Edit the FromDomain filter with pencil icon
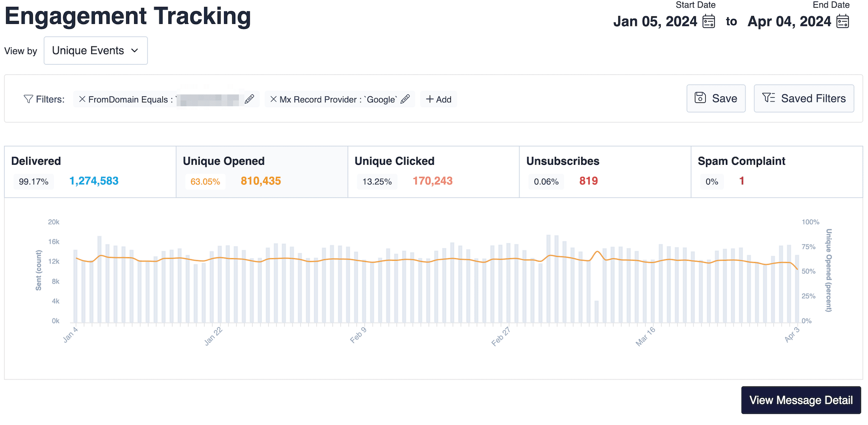 (250, 99)
